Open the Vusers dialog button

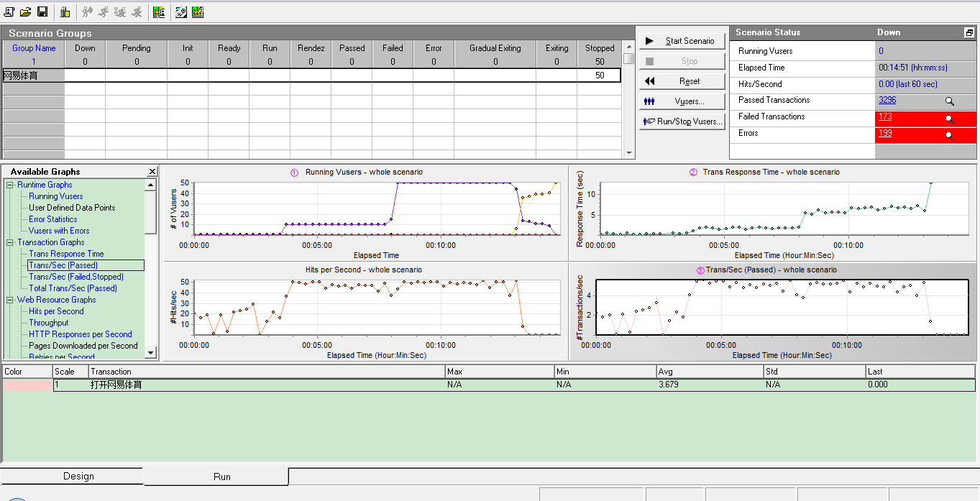point(680,101)
